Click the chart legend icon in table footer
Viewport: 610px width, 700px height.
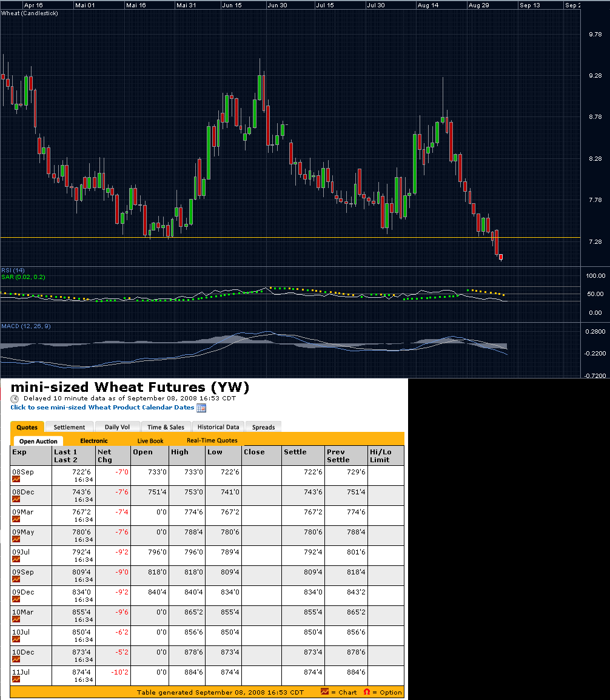pos(324,692)
